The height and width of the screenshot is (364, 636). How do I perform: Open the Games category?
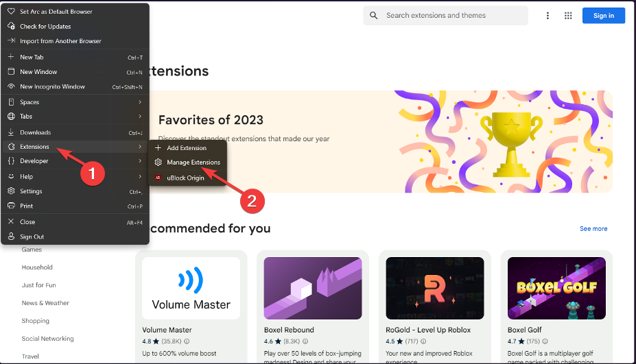32,250
